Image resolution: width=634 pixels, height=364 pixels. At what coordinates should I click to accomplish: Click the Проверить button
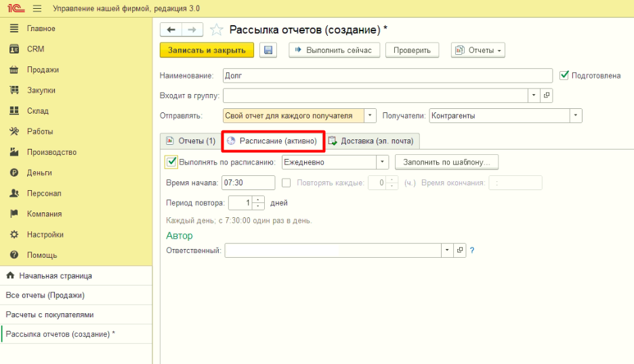tap(412, 50)
